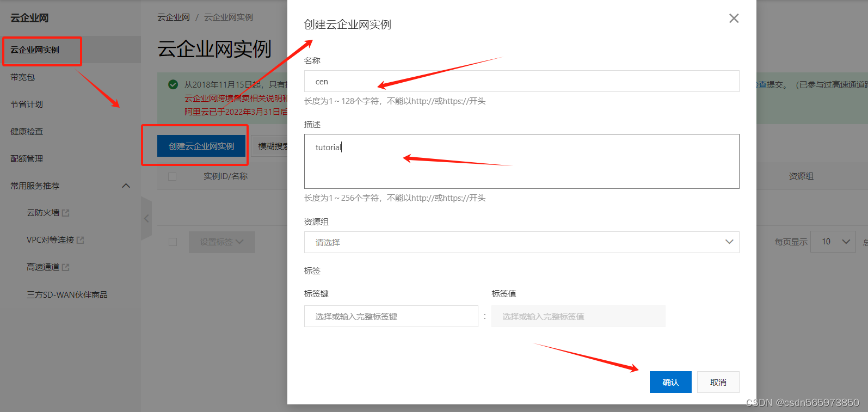Click the 云企业网 breadcrumb link

[x=174, y=17]
